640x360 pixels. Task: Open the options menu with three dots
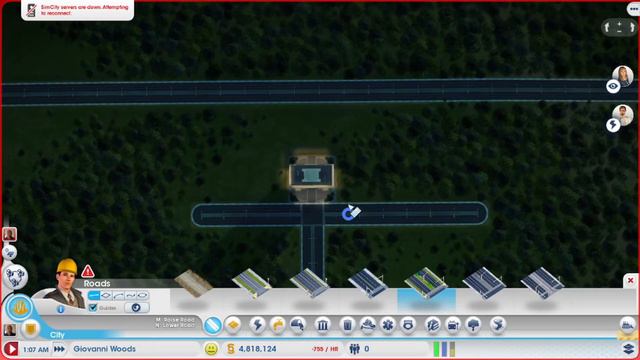[x=634, y=9]
